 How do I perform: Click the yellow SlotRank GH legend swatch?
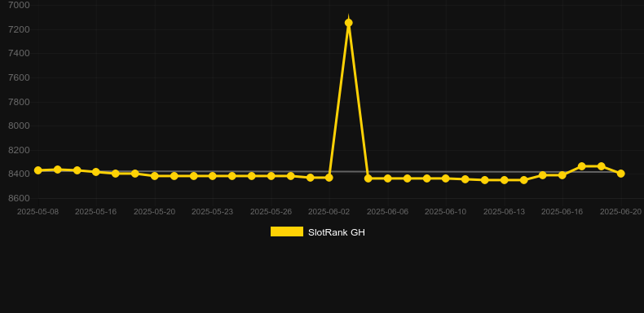click(x=287, y=231)
